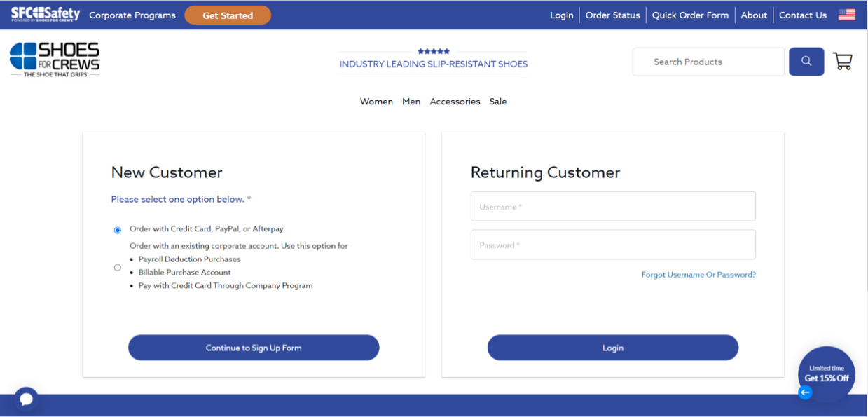Open the Get 15% Off promo bubble

[827, 374]
